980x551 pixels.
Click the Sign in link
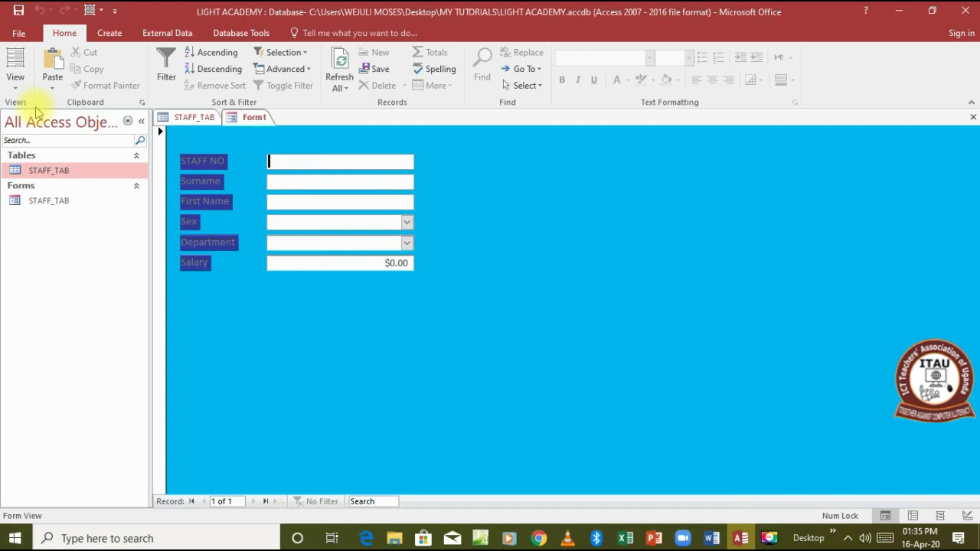(962, 33)
